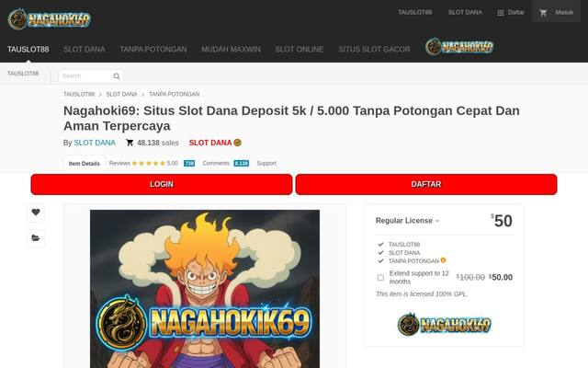Click 'This item is licensed 100% GPL' text
Image resolution: width=588 pixels, height=368 pixels.
422,294
